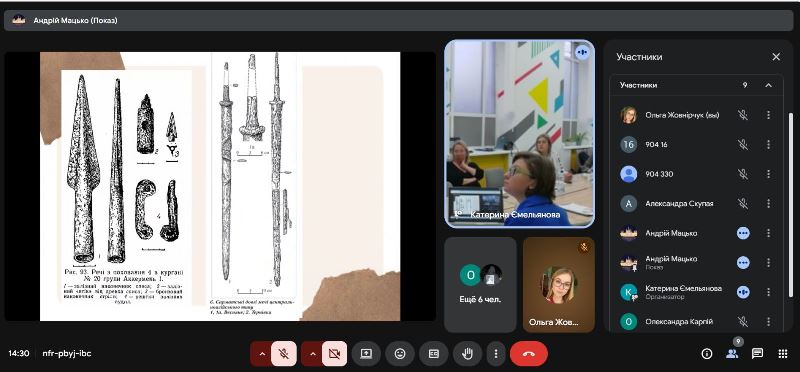800x372 pixels.
Task: Open options for Андрій Мацько Показ entry
Action: click(768, 263)
